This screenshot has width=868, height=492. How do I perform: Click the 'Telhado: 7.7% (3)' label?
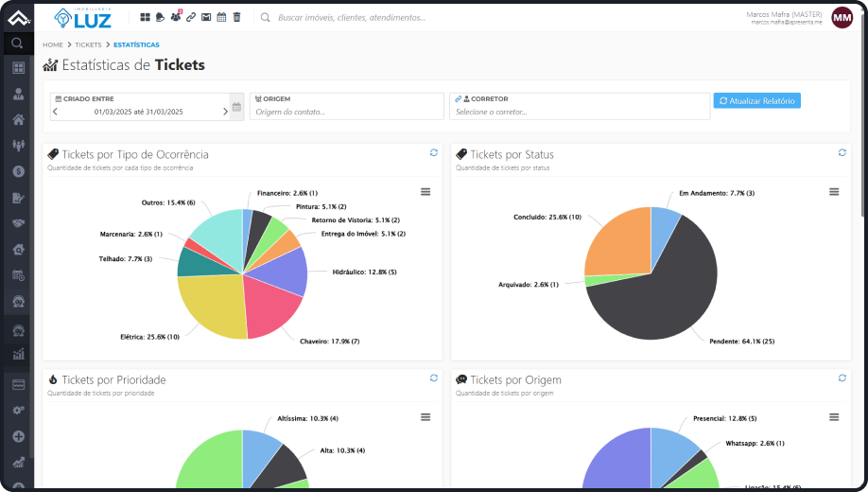tap(126, 258)
